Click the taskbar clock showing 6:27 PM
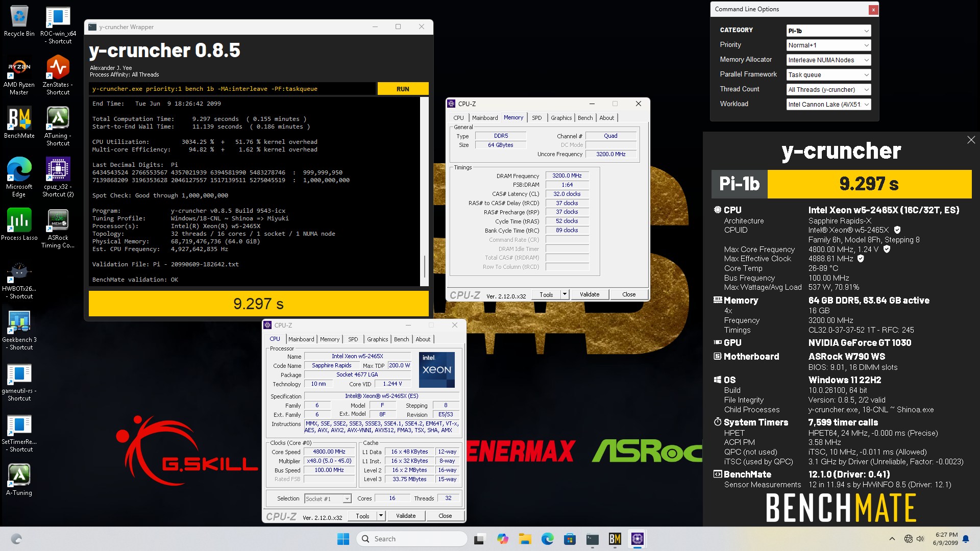 point(946,539)
